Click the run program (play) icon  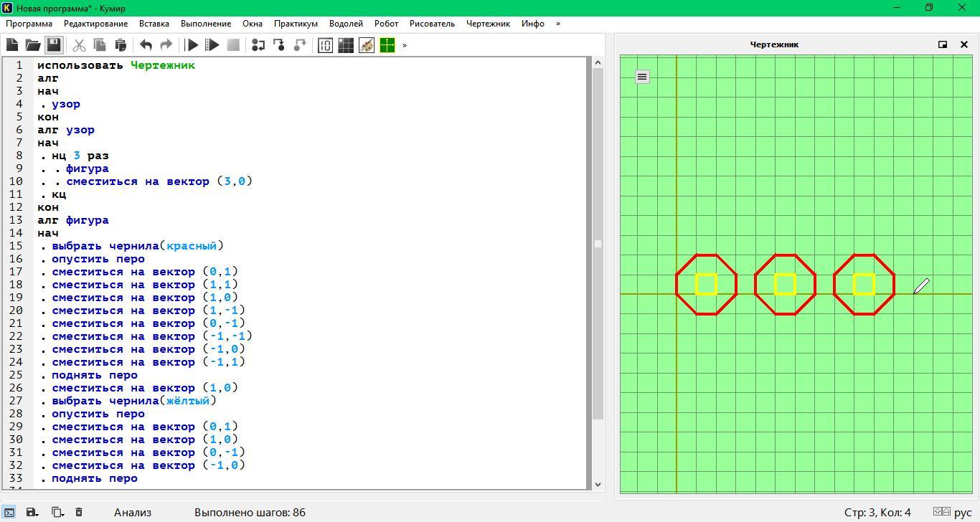pos(192,45)
